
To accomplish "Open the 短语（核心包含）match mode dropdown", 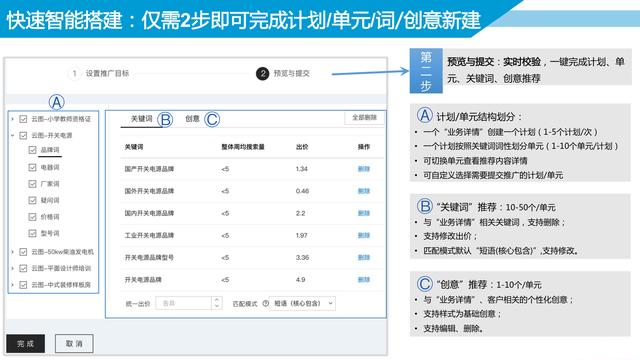I will 302,303.
